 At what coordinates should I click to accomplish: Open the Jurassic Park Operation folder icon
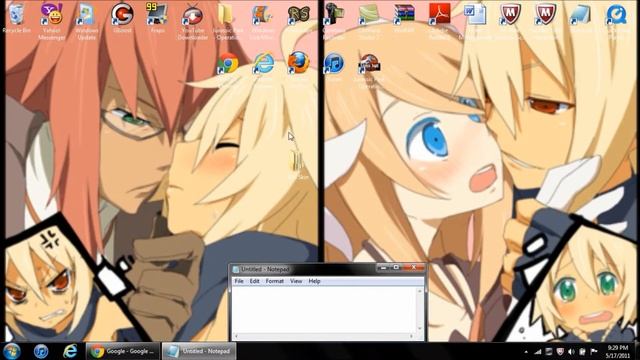(x=228, y=21)
